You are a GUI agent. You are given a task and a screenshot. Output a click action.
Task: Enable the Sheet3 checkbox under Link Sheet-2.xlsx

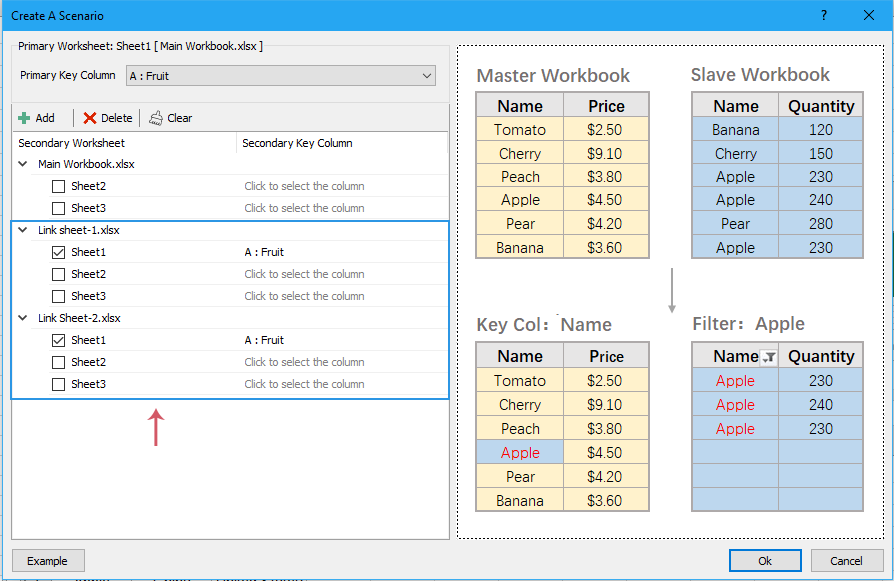(58, 384)
